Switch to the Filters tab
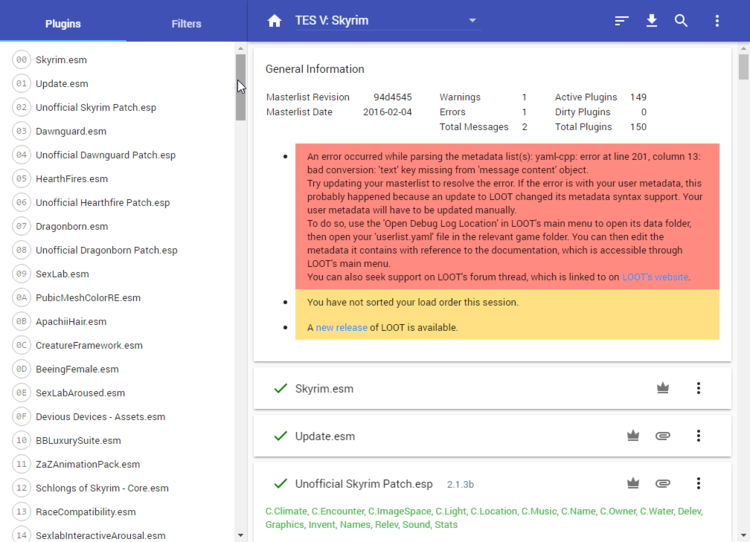The height and width of the screenshot is (542, 750). (x=187, y=23)
